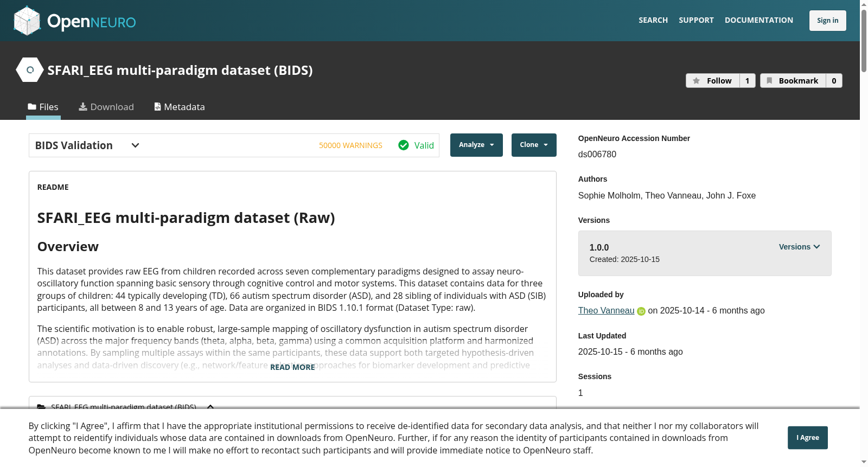Click the bookmark count 0
Screen dimensions: 868x467
[834, 81]
